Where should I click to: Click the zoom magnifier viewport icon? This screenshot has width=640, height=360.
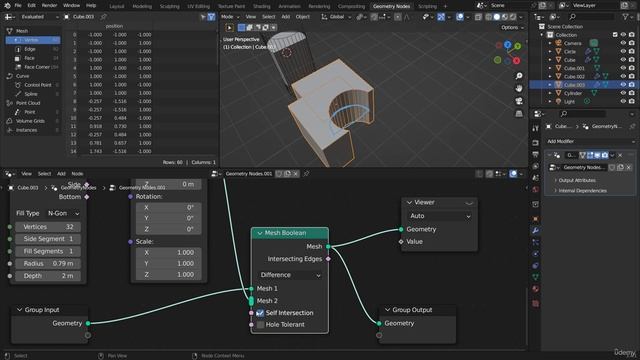519,76
